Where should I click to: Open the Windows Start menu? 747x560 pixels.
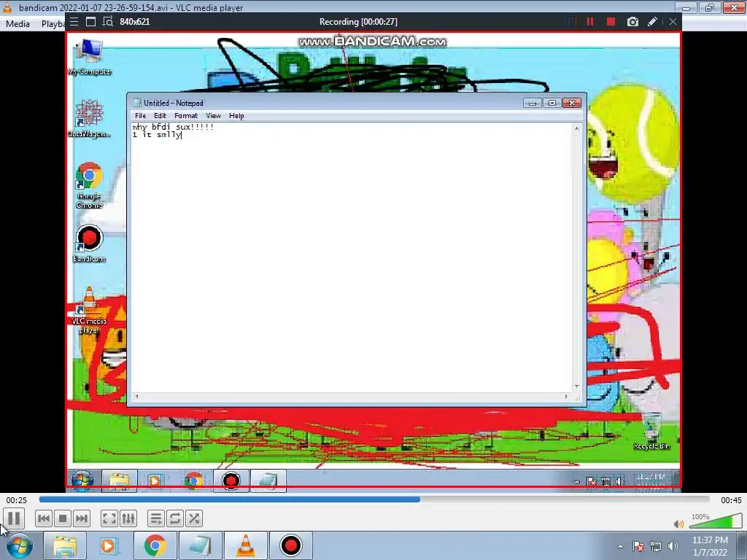(19, 545)
